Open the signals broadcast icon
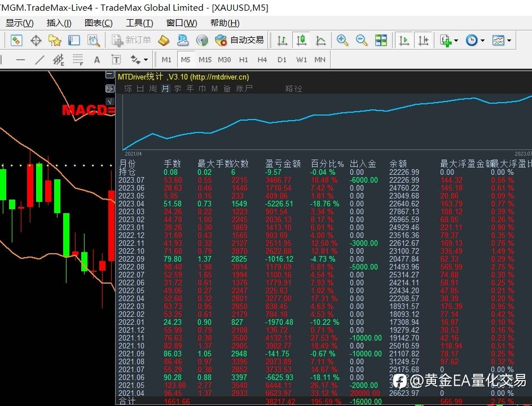Image resolution: width=532 pixels, height=406 pixels. [202, 41]
